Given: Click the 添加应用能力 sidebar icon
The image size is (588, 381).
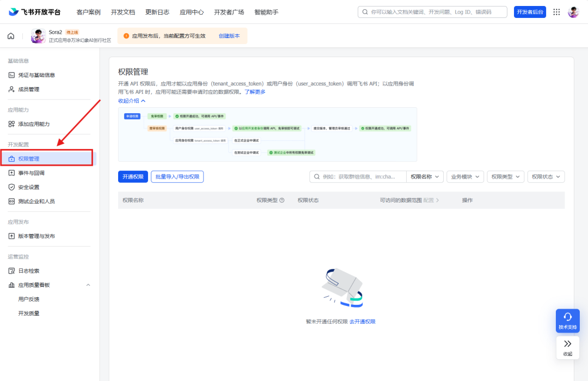Looking at the screenshot, I should pos(11,124).
